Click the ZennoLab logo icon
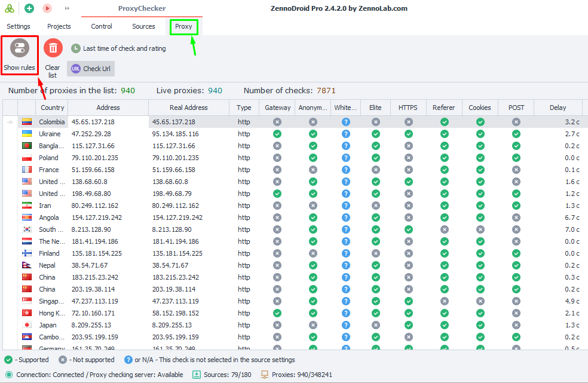This screenshot has width=588, height=383. point(9,8)
